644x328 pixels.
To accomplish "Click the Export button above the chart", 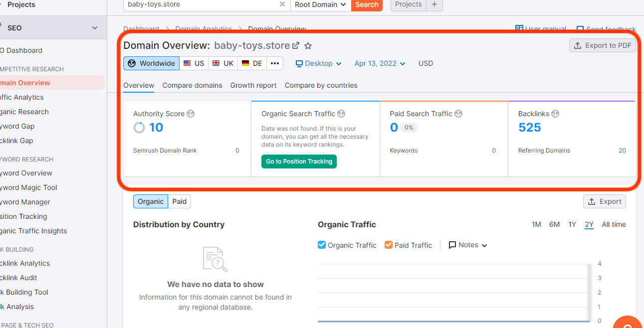I will (x=605, y=201).
